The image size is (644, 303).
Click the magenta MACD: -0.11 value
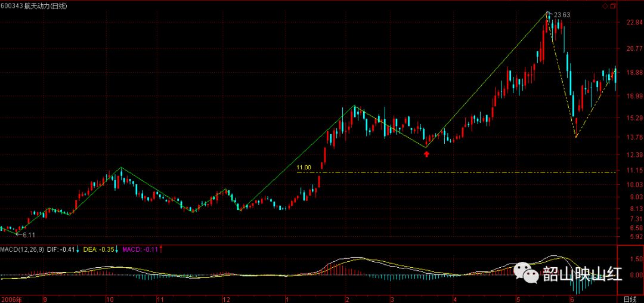[141, 249]
